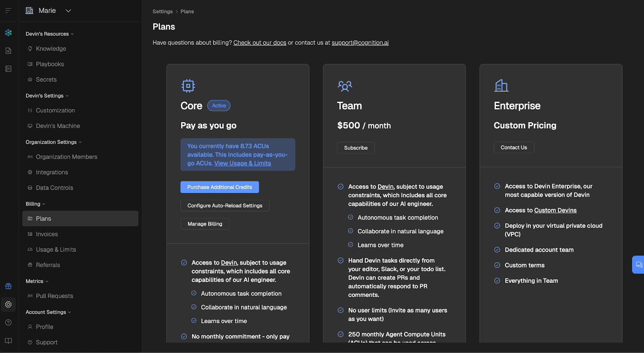Image resolution: width=644 pixels, height=353 pixels.
Task: Click the organization building icon beside Marie
Action: pos(29,10)
